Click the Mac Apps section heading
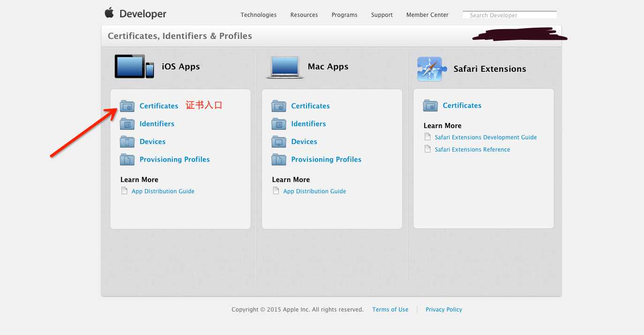 328,67
